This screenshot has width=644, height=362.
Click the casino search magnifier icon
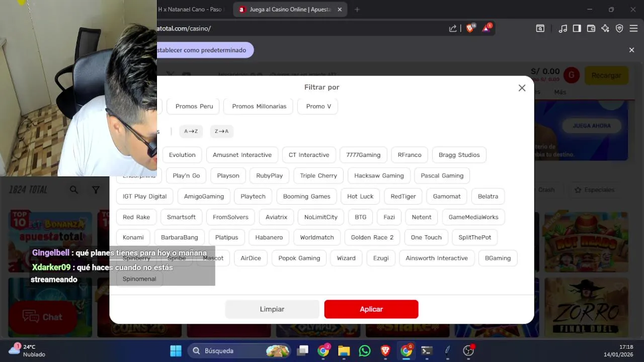tap(74, 190)
